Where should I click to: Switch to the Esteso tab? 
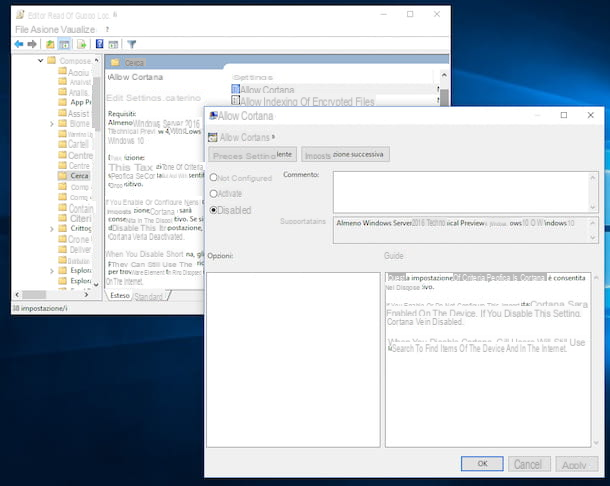[119, 295]
